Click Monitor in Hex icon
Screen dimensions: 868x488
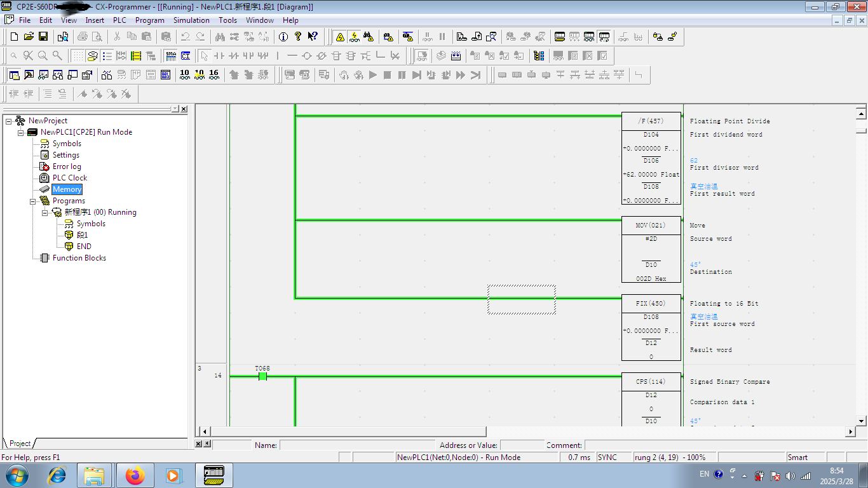(x=214, y=75)
